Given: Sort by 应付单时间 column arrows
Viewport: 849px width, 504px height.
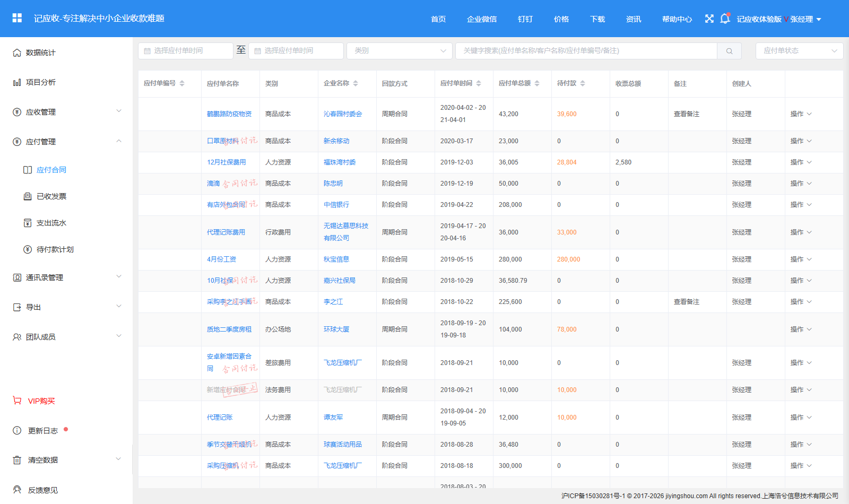Looking at the screenshot, I should coord(479,83).
